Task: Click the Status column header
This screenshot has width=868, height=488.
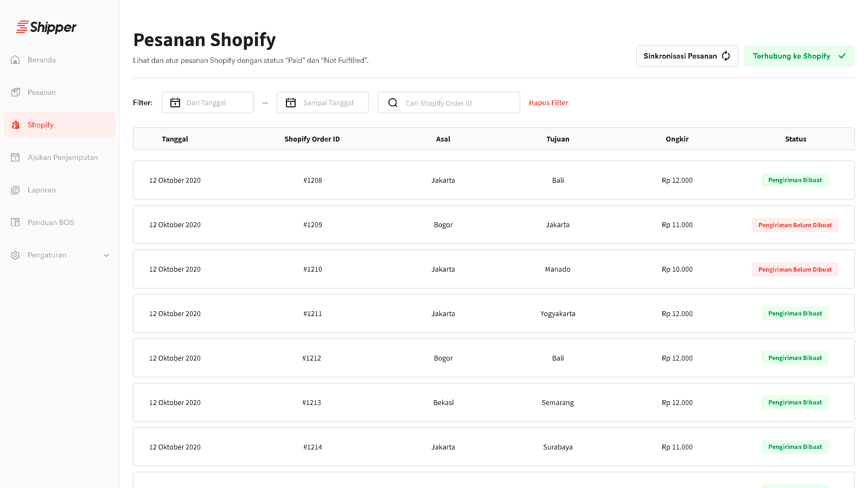Action: (x=795, y=139)
